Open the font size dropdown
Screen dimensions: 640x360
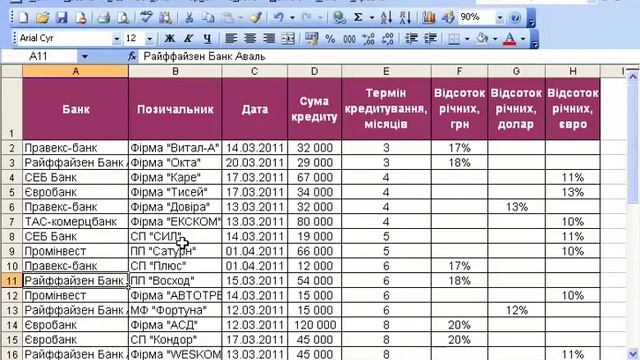(150, 39)
